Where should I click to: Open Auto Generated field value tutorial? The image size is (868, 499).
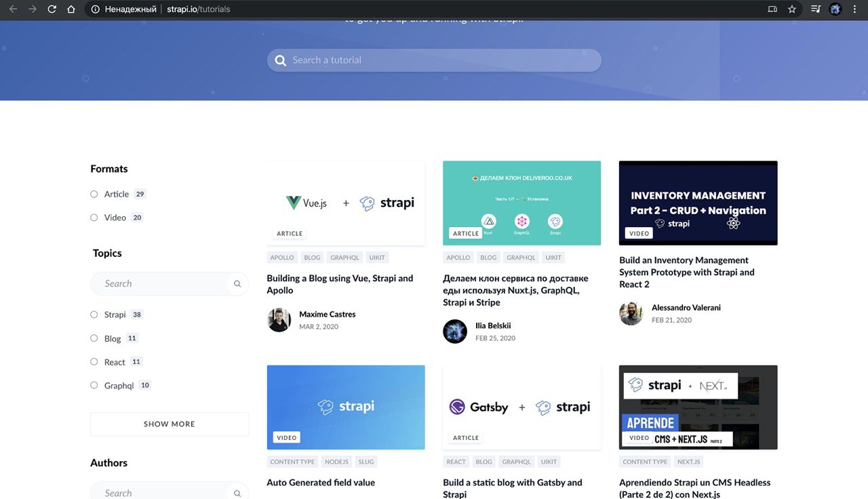coord(321,483)
